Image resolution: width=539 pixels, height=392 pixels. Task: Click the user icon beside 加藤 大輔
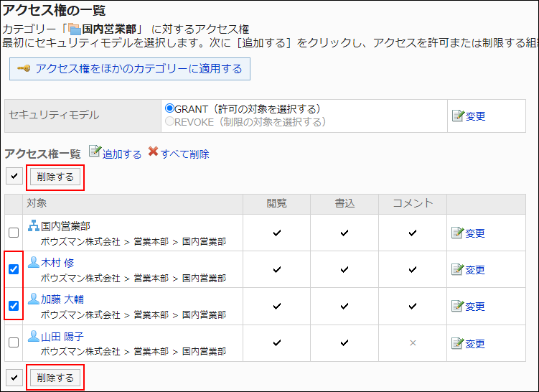(x=34, y=299)
